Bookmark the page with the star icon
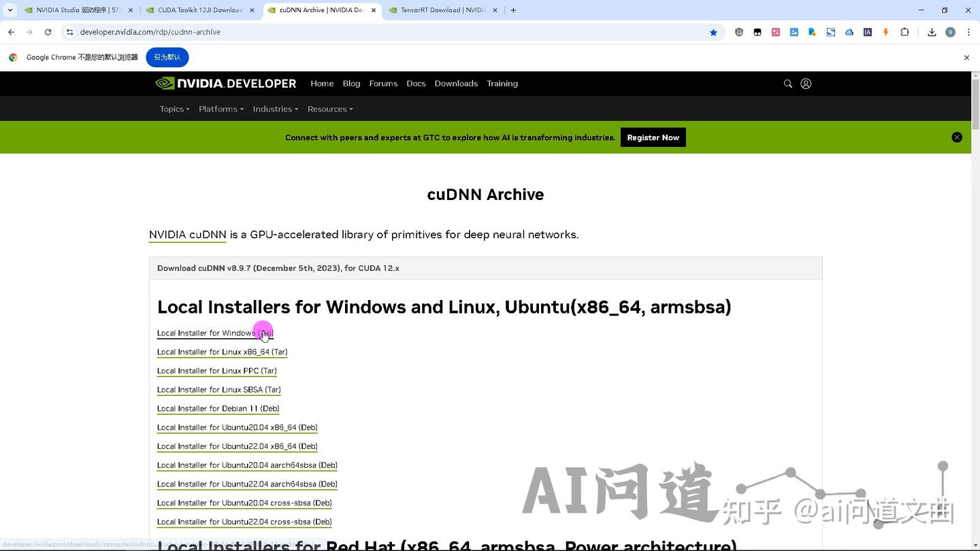Image resolution: width=980 pixels, height=551 pixels. (713, 32)
